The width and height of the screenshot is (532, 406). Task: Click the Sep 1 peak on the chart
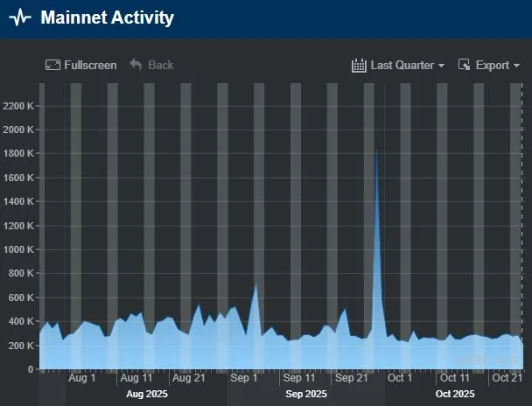click(255, 285)
